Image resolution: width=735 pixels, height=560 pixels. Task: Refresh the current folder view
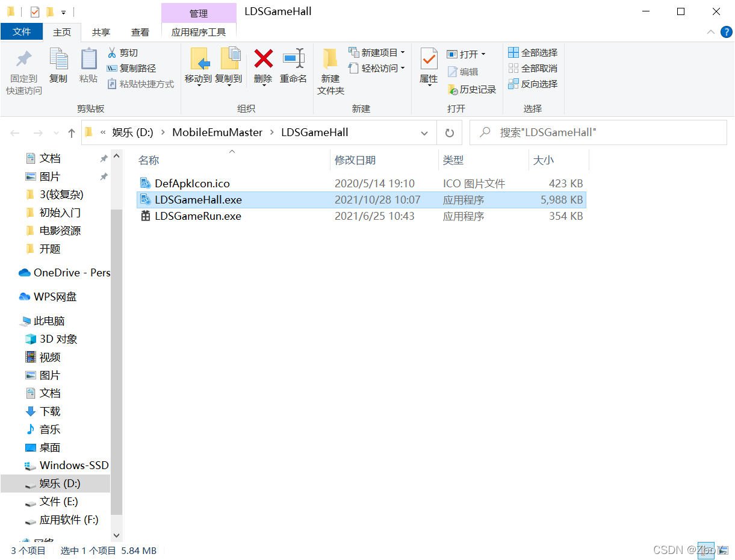point(449,132)
